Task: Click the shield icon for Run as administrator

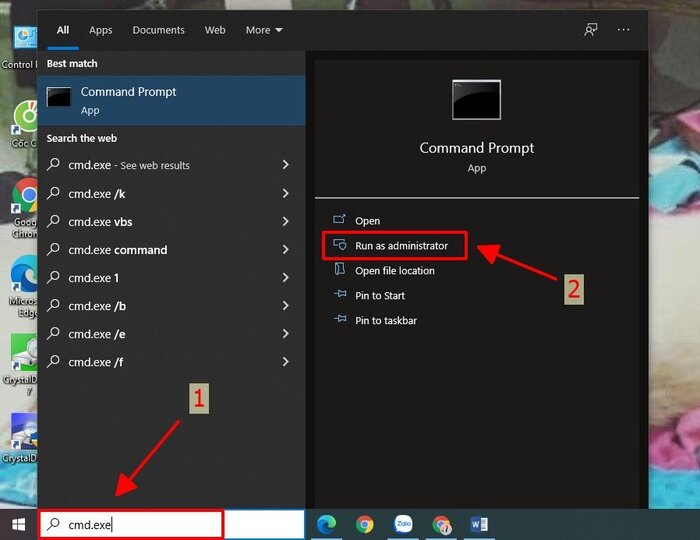Action: (340, 244)
